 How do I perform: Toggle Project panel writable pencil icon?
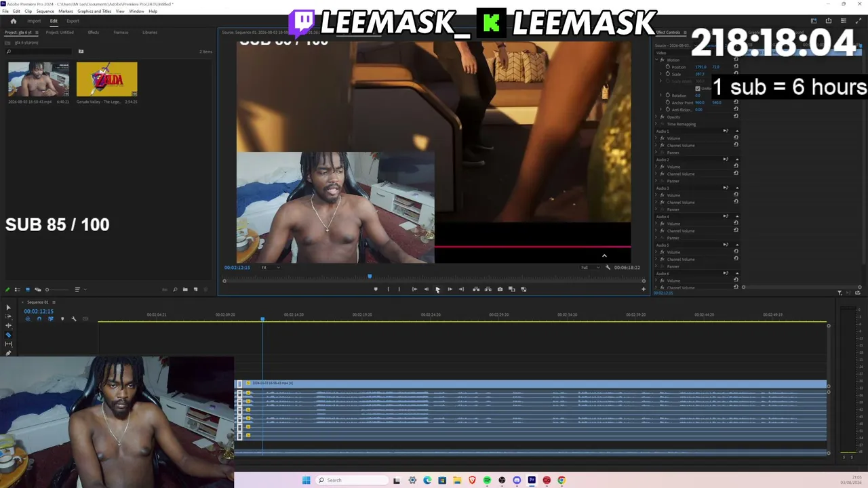pos(8,290)
